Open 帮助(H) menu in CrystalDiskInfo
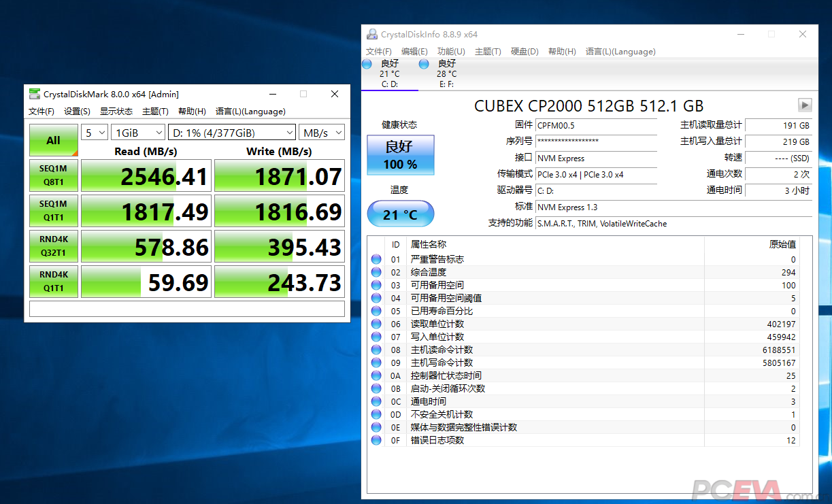The image size is (832, 504). 562,52
